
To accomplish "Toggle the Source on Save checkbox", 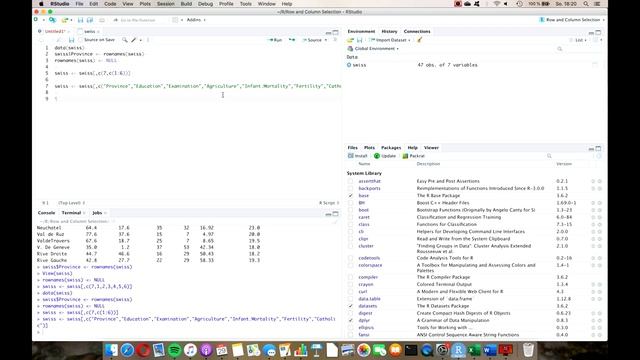I will (80, 40).
